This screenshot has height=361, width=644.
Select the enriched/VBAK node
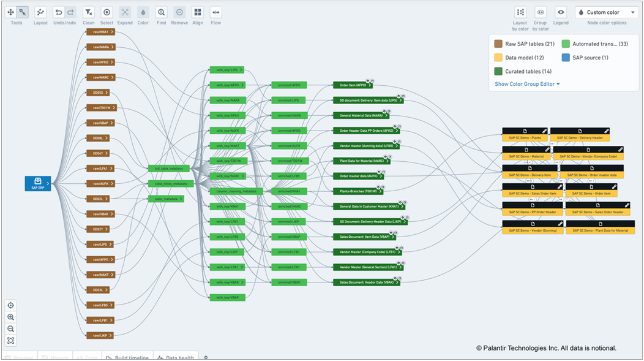(x=289, y=283)
